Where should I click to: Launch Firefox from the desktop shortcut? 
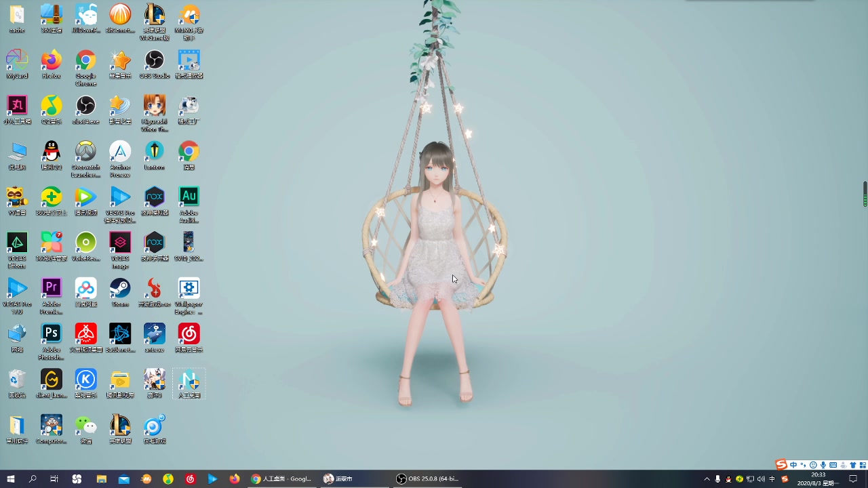(52, 64)
